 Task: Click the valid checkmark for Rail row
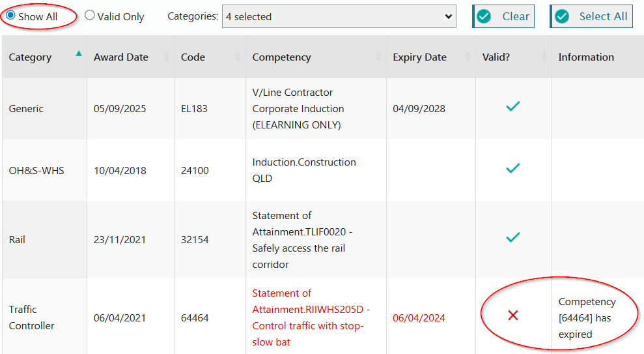pos(513,237)
